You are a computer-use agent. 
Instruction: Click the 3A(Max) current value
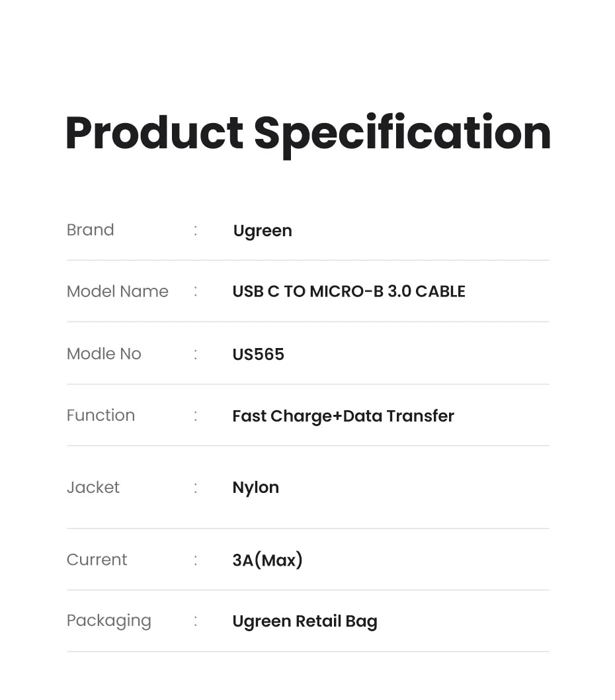[x=267, y=560]
